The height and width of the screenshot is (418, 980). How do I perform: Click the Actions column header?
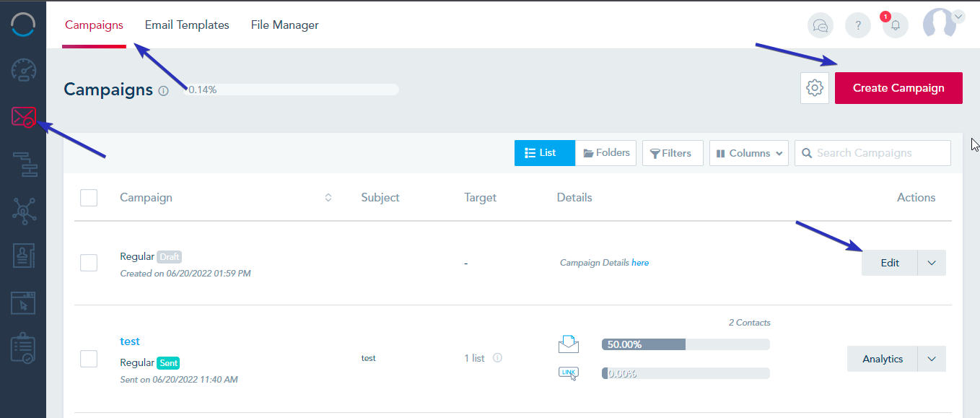point(916,197)
